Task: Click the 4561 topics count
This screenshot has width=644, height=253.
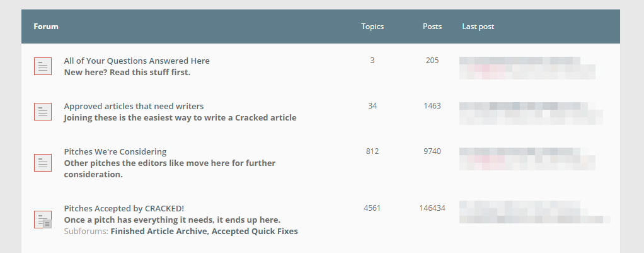Action: (372, 208)
